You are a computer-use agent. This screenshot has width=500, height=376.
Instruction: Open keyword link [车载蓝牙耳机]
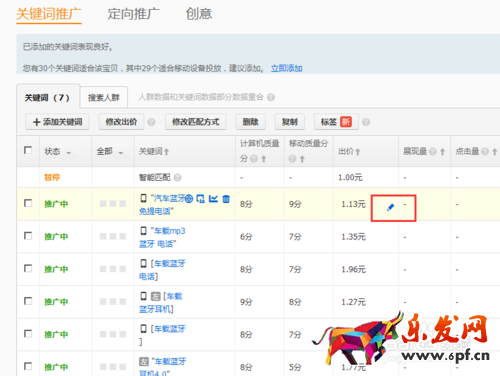tap(161, 303)
